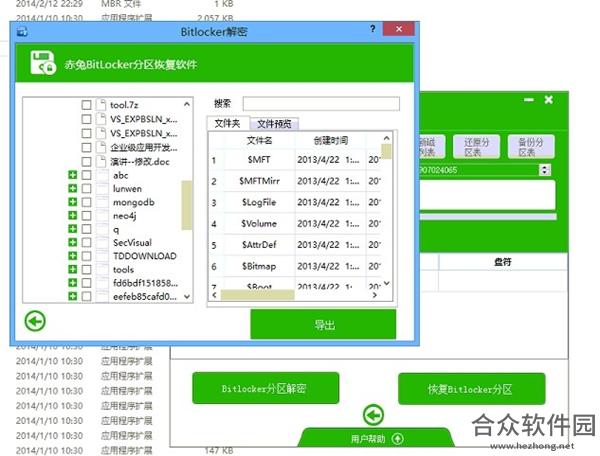The width and height of the screenshot is (600, 456).
Task: Click the 文件名 column header
Action: click(259, 140)
